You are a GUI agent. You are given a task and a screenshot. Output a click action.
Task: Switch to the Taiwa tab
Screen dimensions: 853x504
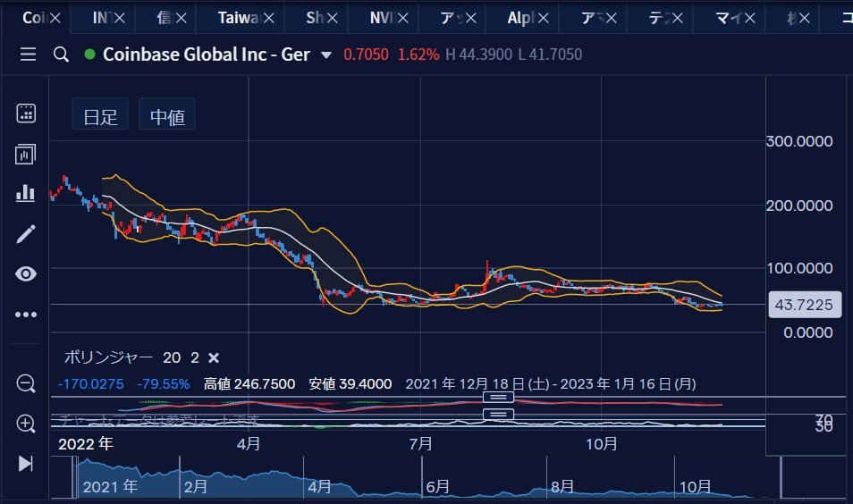point(239,18)
